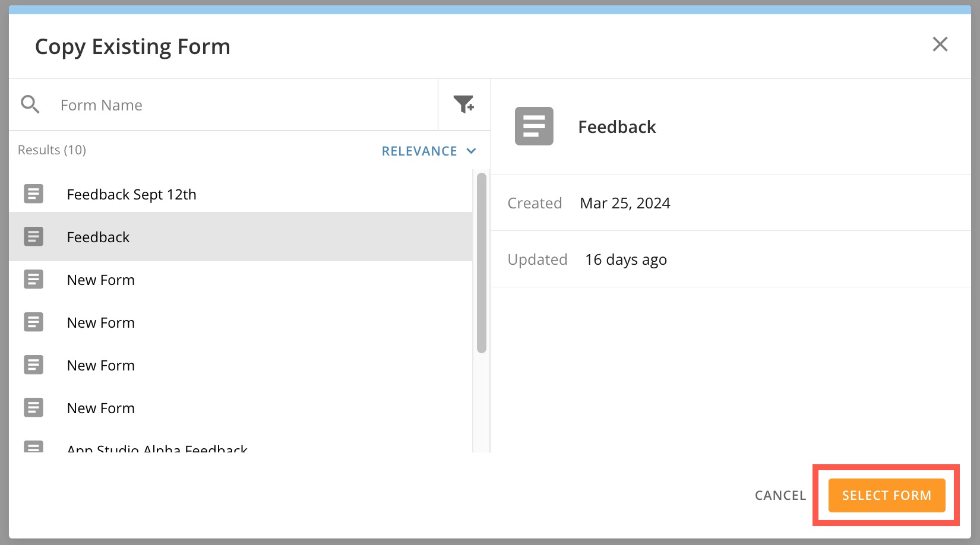
Task: Open the Relevance sort dropdown
Action: coord(419,151)
